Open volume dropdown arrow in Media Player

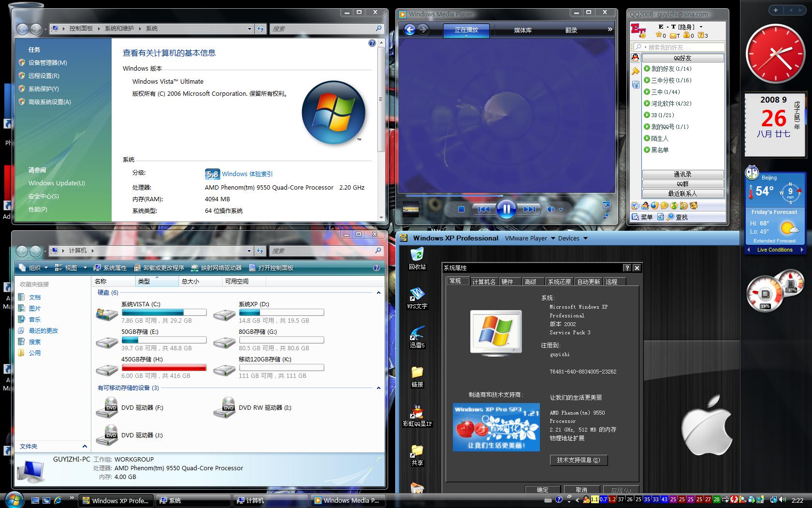click(561, 210)
